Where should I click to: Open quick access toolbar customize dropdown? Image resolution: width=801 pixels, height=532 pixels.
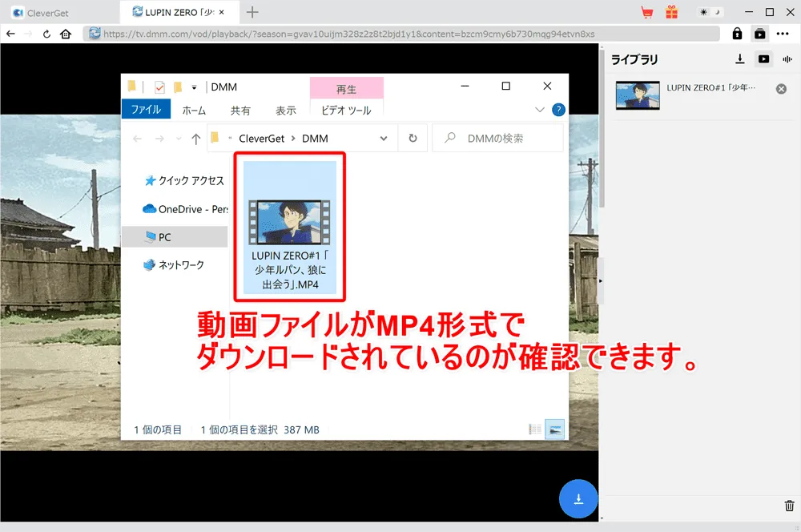tap(194, 87)
